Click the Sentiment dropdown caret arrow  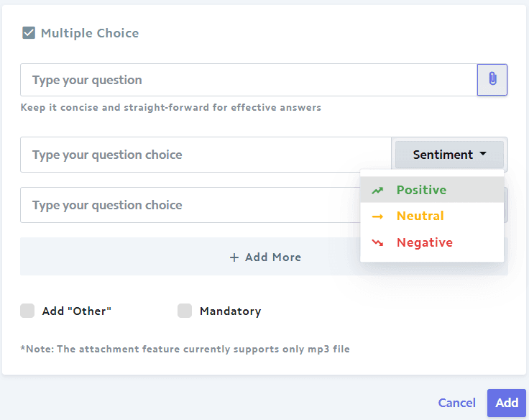pyautogui.click(x=483, y=154)
